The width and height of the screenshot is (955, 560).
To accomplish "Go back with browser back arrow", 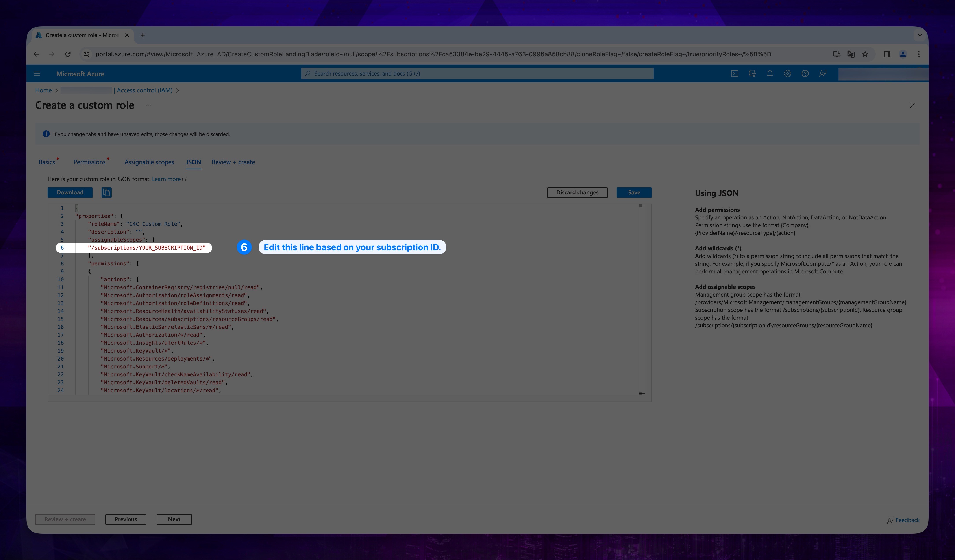I will [36, 54].
